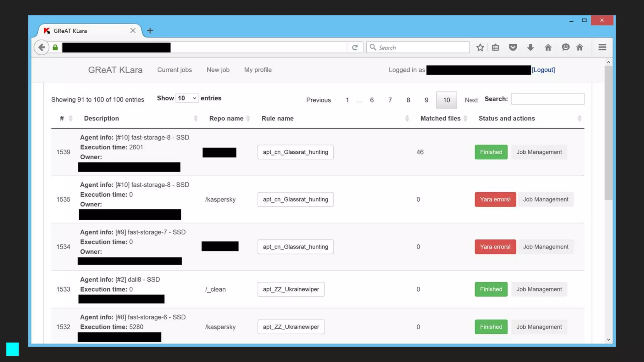
Task: Click the browser back arrow button
Action: (x=42, y=47)
